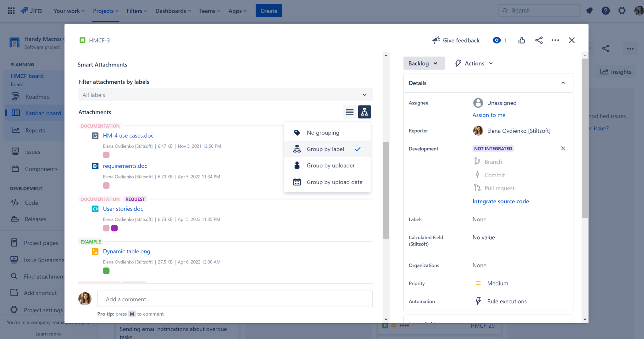
Task: Toggle watching via the eye icon
Action: [x=497, y=40]
